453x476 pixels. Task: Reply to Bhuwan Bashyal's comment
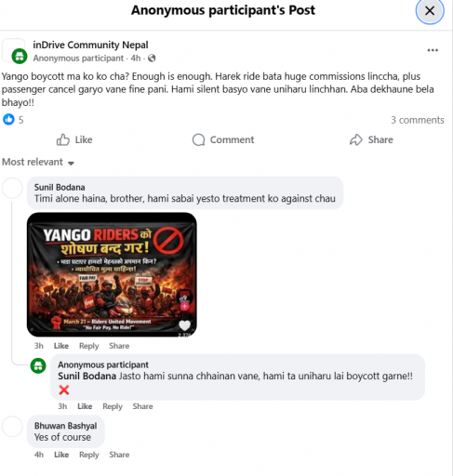pyautogui.click(x=89, y=455)
